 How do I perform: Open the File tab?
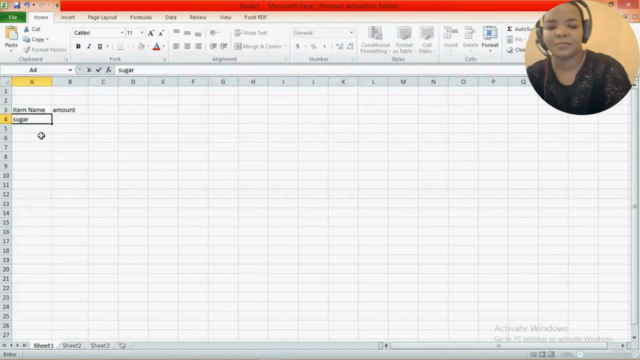13,17
